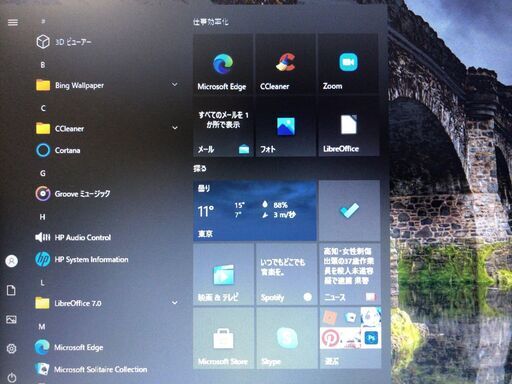Open the To Do checkmark tile
Screen dimensions: 512x384
click(349, 210)
